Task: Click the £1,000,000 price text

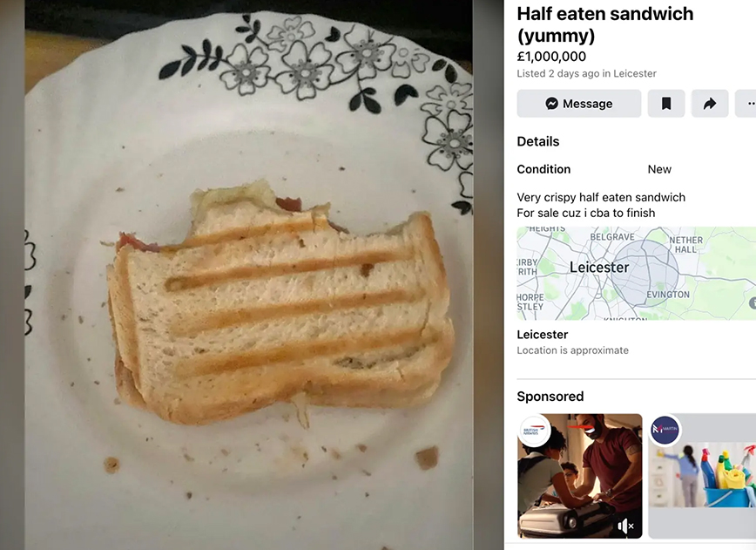Action: pyautogui.click(x=551, y=57)
